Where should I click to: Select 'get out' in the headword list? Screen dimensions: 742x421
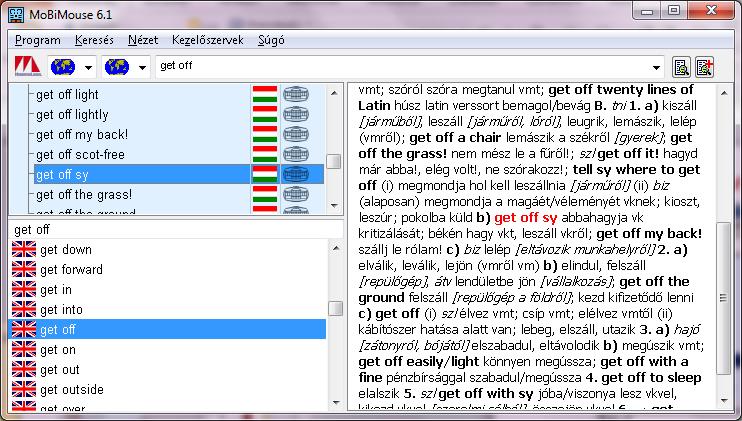coord(60,369)
